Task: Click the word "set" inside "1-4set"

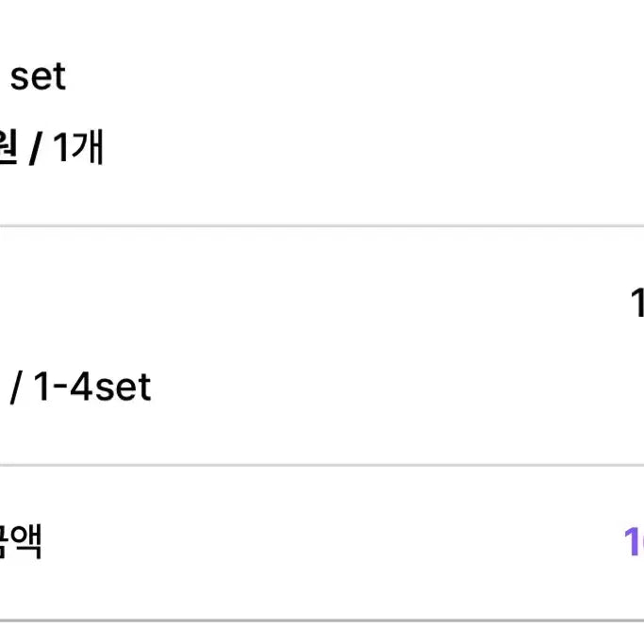Action: (x=123, y=387)
